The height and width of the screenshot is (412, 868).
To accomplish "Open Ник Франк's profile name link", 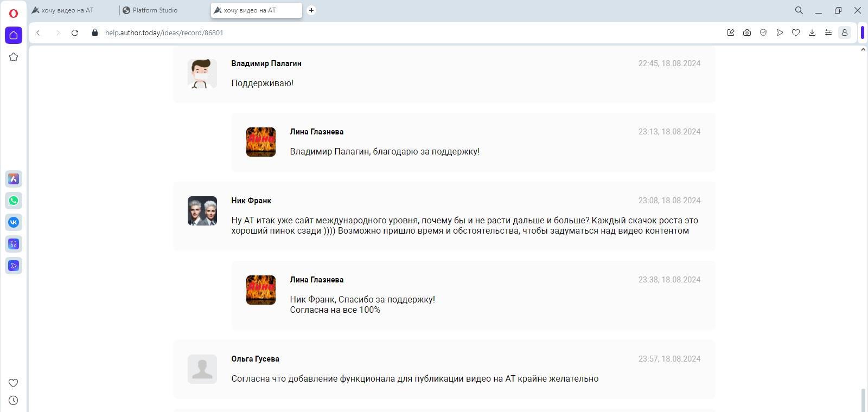I will pyautogui.click(x=251, y=201).
